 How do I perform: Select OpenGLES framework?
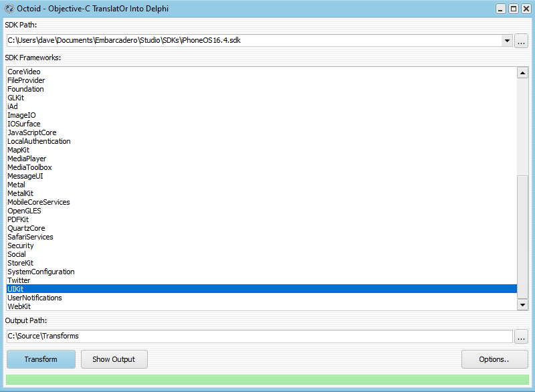pos(261,211)
